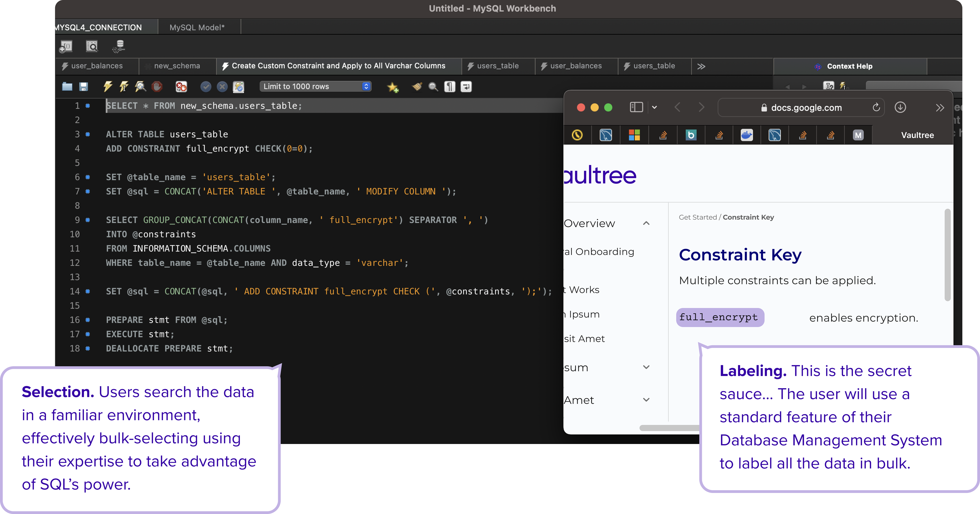
Task: Switch to the Docker whale browser tab
Action: (x=747, y=135)
